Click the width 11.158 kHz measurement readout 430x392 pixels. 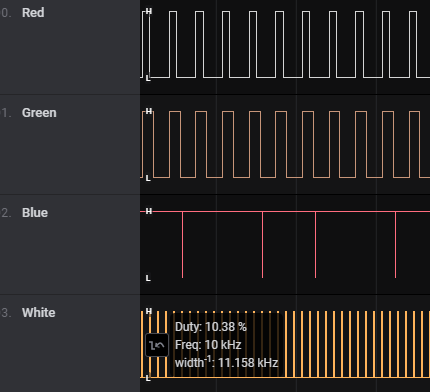226,362
